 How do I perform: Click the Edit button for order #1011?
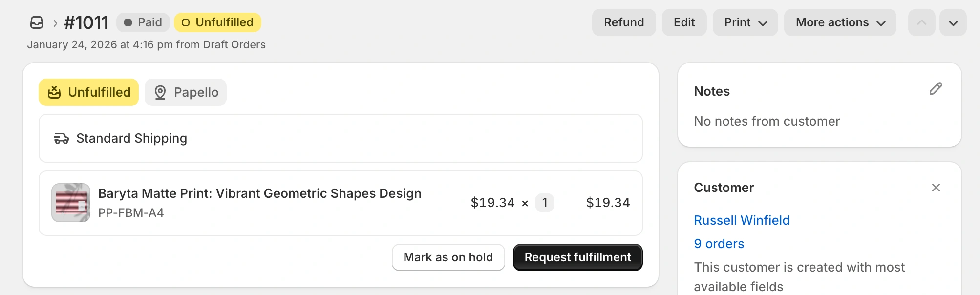coord(684,22)
